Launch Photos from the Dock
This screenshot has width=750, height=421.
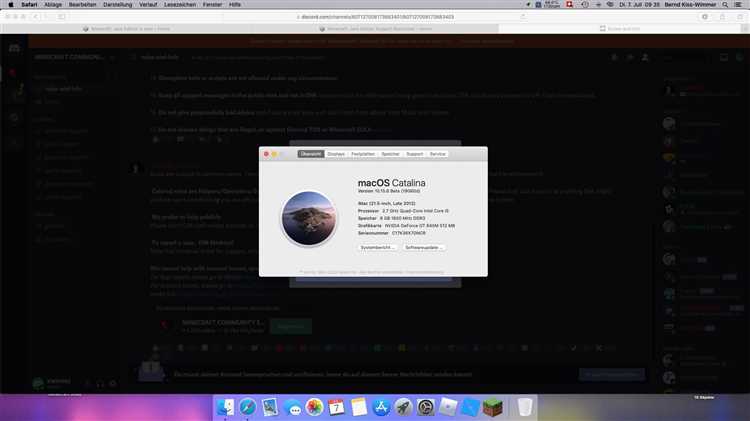tap(314, 407)
